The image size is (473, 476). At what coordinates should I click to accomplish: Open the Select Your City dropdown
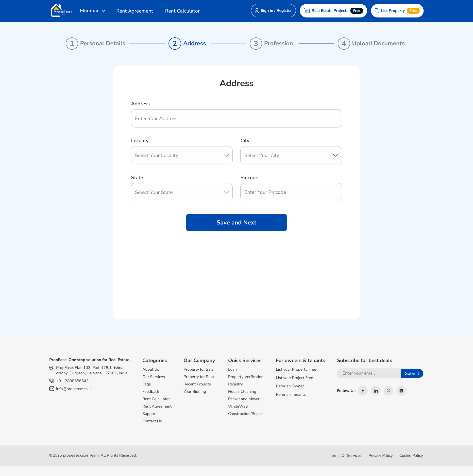click(x=291, y=155)
